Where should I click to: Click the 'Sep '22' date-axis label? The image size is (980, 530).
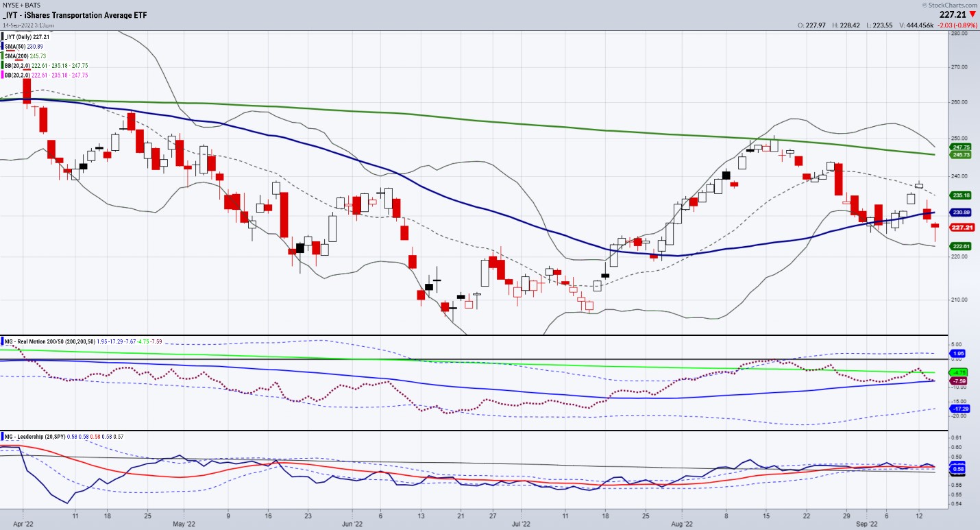click(x=866, y=522)
